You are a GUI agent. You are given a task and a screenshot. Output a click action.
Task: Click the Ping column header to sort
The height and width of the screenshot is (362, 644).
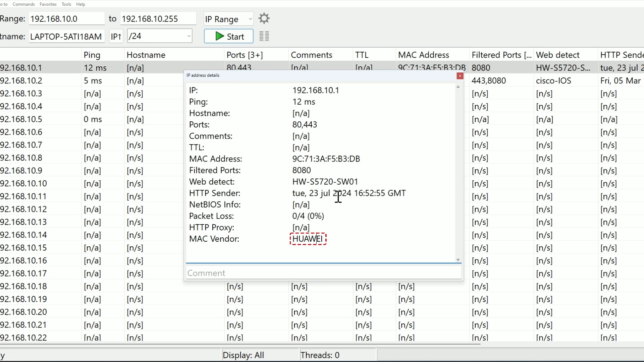(x=92, y=54)
